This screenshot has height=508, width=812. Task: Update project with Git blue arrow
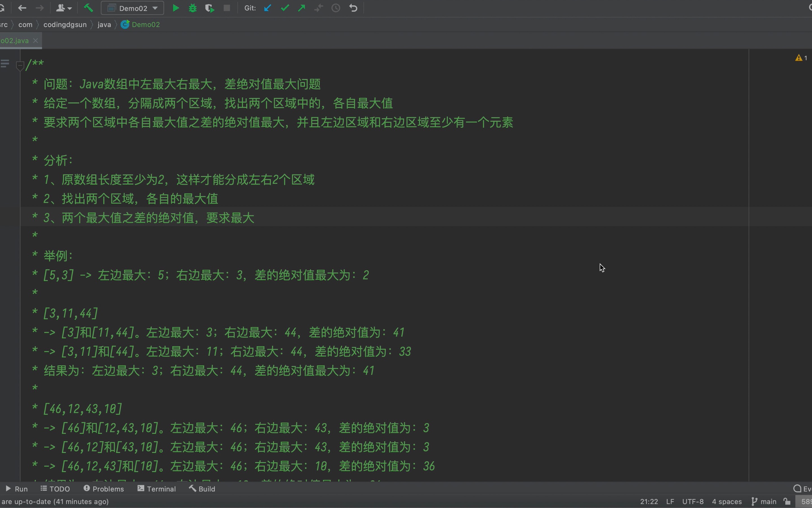tap(268, 8)
